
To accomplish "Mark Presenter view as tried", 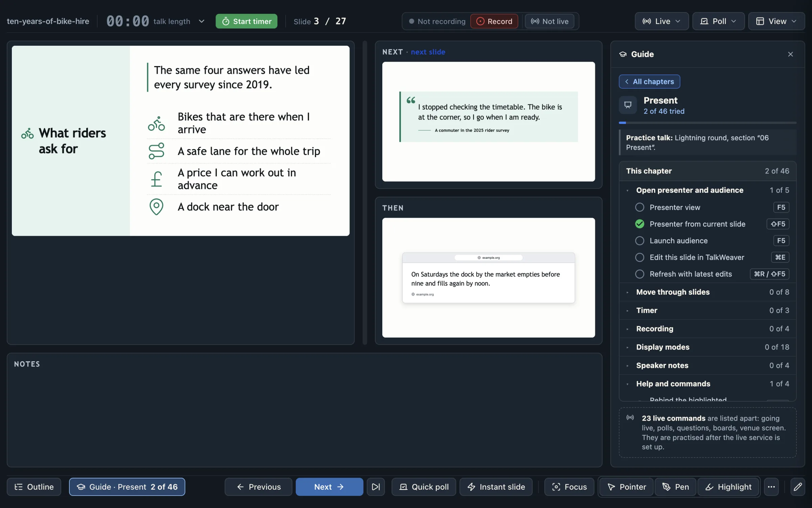I will tap(639, 207).
